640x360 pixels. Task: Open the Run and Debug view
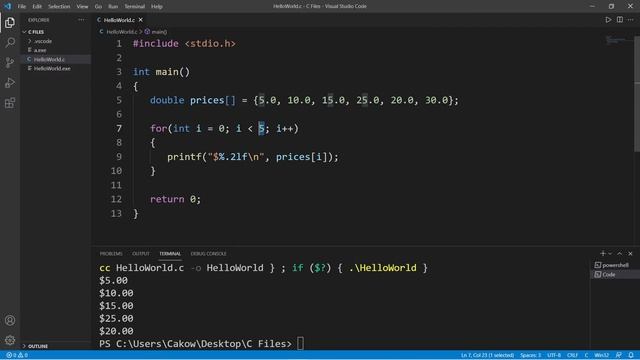coord(10,83)
